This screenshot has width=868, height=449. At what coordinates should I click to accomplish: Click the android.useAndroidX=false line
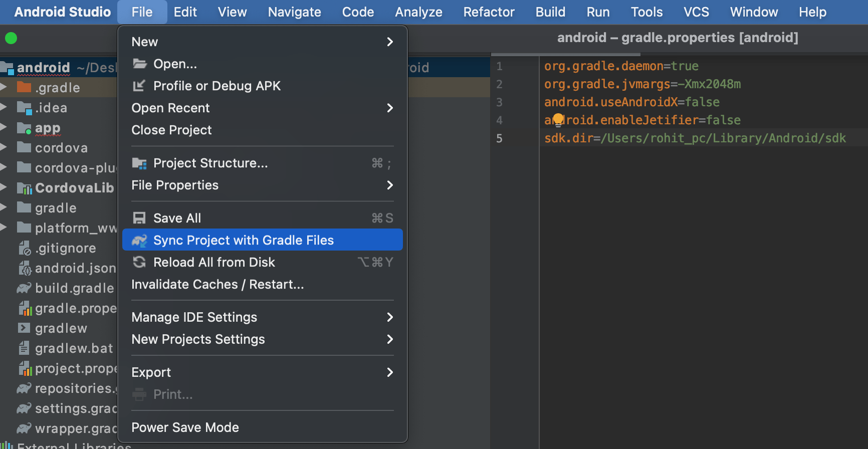pyautogui.click(x=632, y=102)
